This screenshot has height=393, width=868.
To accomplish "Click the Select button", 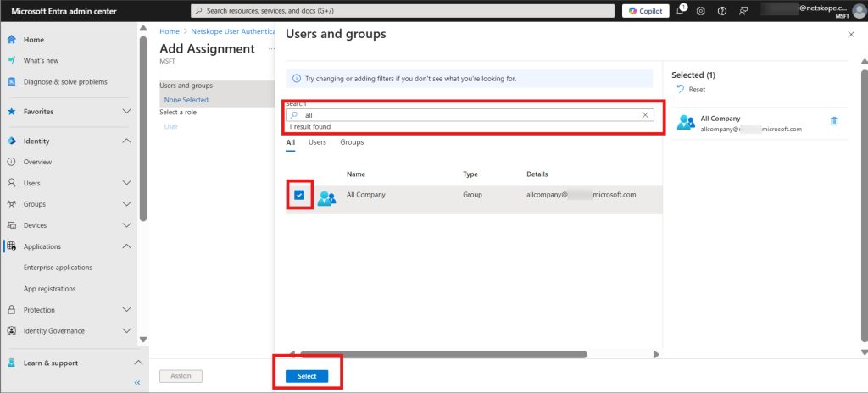I will [307, 376].
